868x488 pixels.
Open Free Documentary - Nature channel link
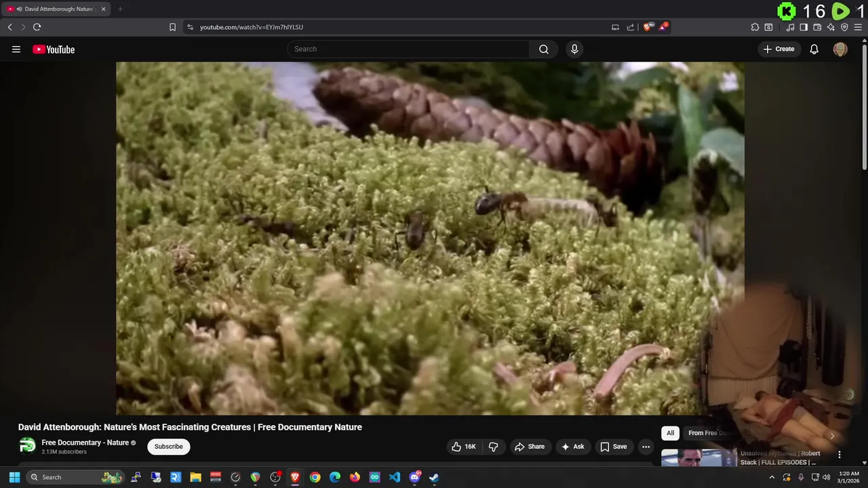(x=85, y=443)
